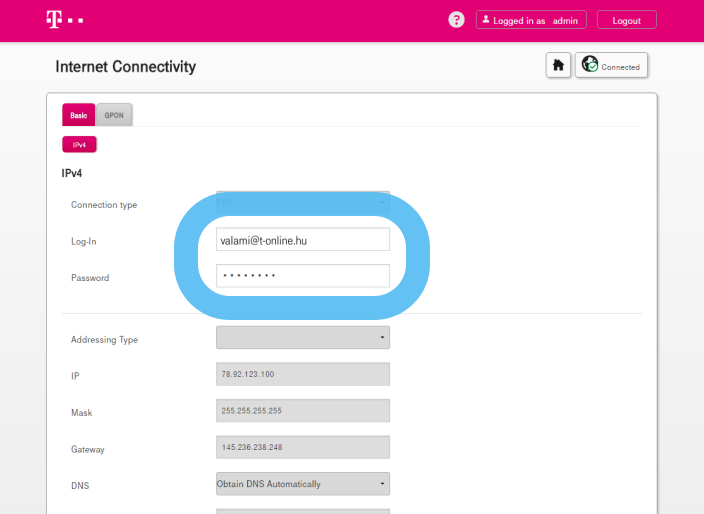Screen dimensions: 704x514
Task: Click the Telekom T logo
Action: [53, 19]
